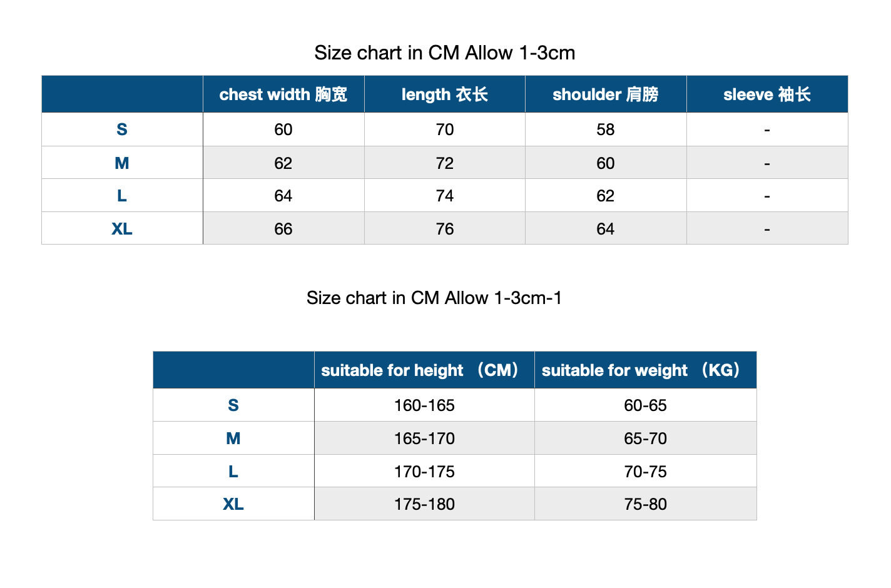Select the shoulder cell showing 64
The image size is (891, 588).
click(606, 228)
